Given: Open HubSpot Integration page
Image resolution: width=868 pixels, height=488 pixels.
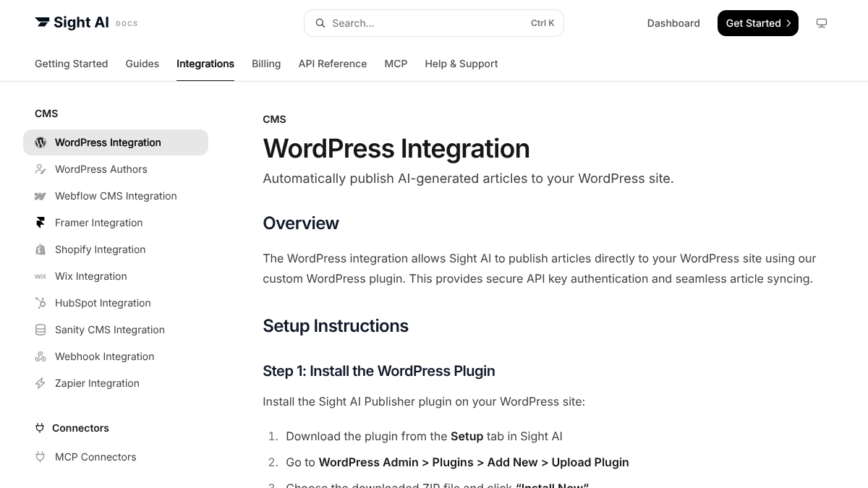Looking at the screenshot, I should [116, 303].
